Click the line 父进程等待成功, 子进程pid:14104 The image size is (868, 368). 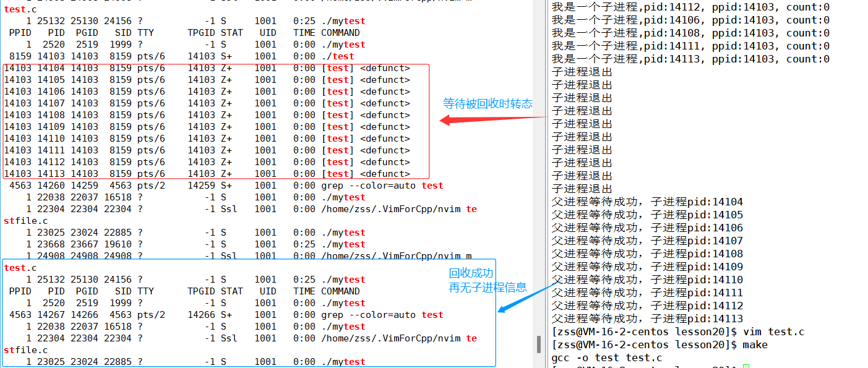click(x=647, y=202)
